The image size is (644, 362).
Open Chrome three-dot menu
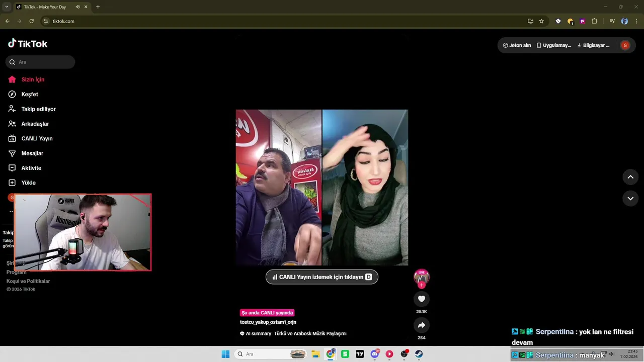pos(637,21)
